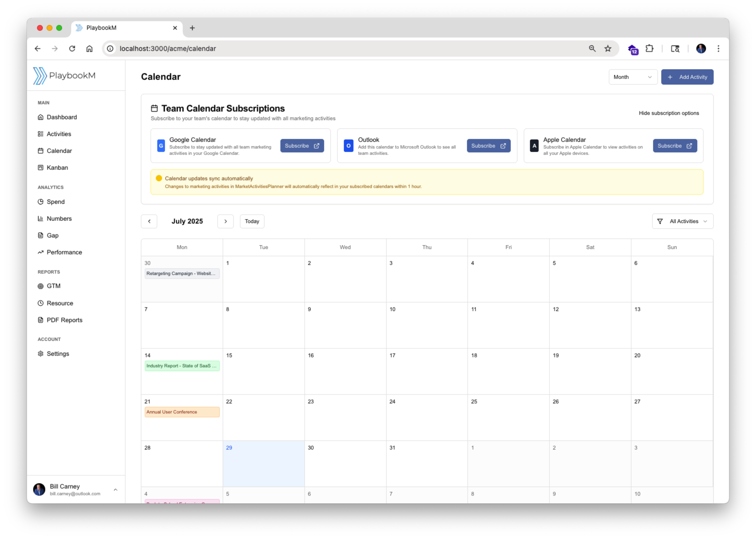Screen dimensions: 756x539
Task: Switch to the PlaybookM browser tab
Action: coord(101,28)
